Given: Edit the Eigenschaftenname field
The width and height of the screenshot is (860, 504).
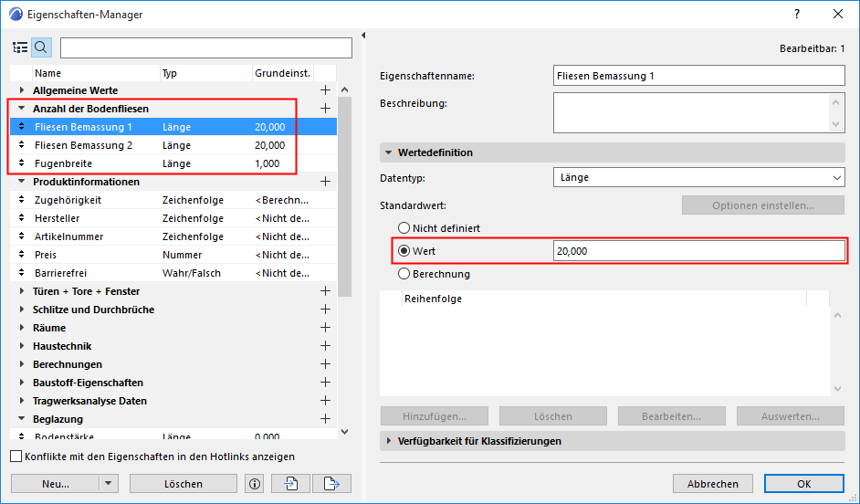Looking at the screenshot, I should (698, 76).
